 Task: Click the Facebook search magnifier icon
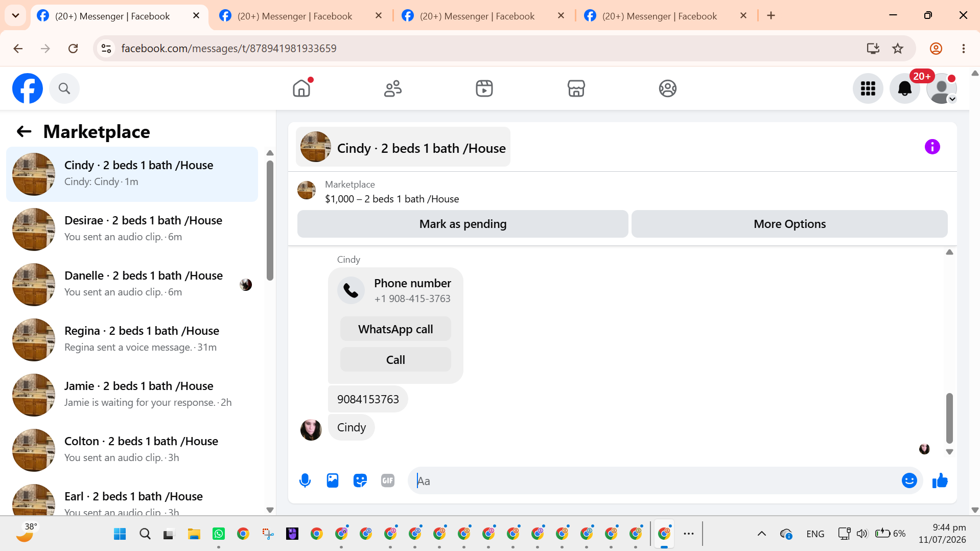pos(64,88)
